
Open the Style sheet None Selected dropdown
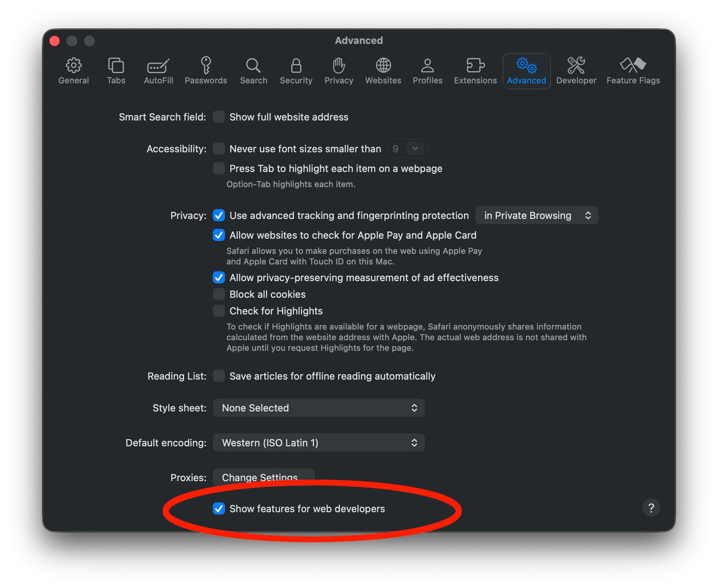point(318,408)
